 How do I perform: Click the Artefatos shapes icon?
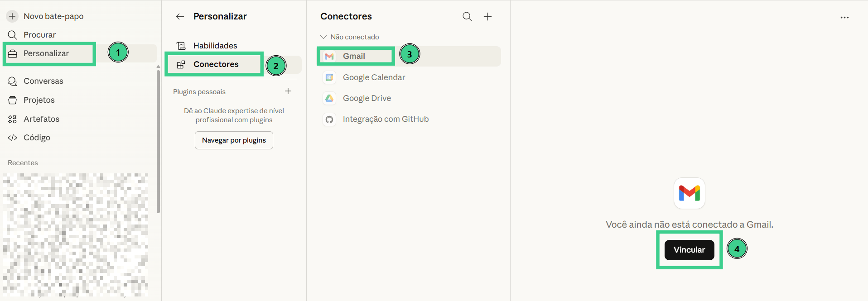tap(13, 119)
